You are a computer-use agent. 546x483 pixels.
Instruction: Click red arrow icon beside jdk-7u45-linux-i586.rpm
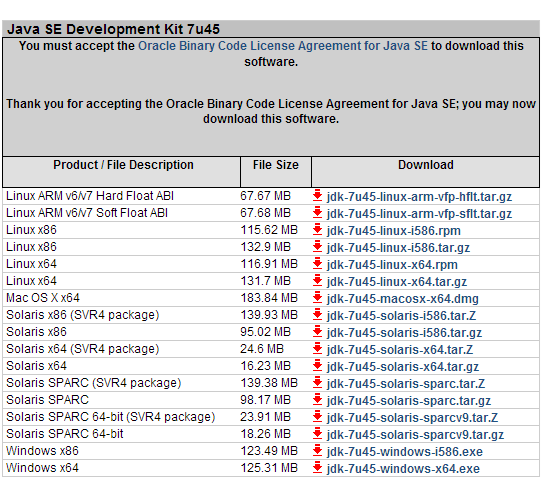click(317, 230)
